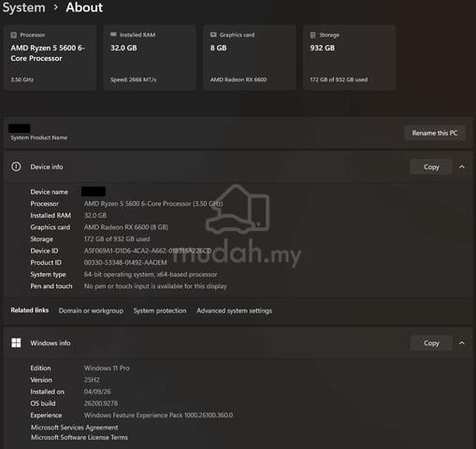Select the 932 GB Storage card
Screen dimensions: 476x449
(349, 57)
